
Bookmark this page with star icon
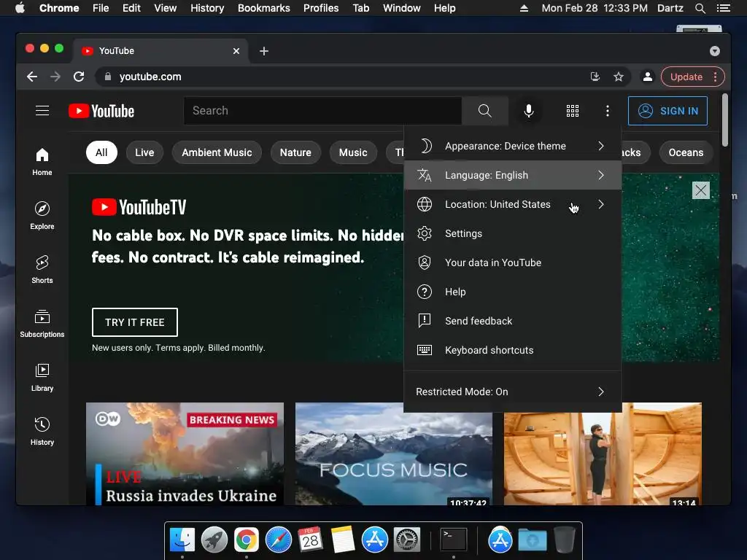619,77
